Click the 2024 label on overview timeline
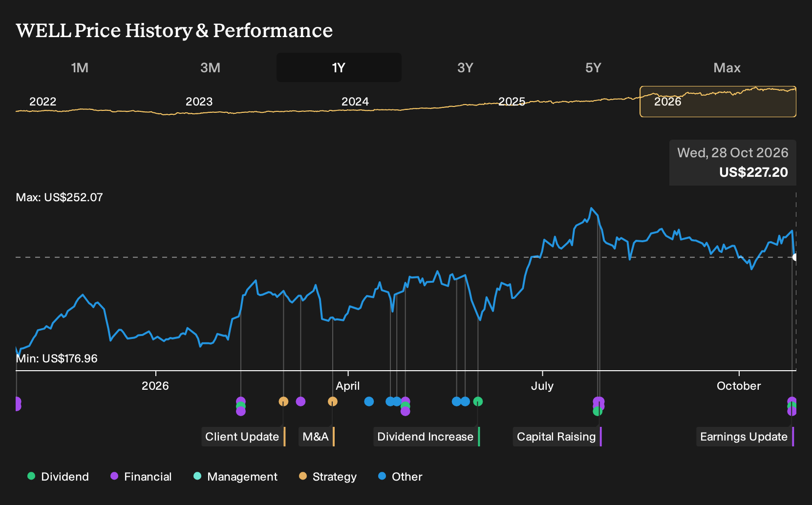This screenshot has width=812, height=505. (355, 102)
